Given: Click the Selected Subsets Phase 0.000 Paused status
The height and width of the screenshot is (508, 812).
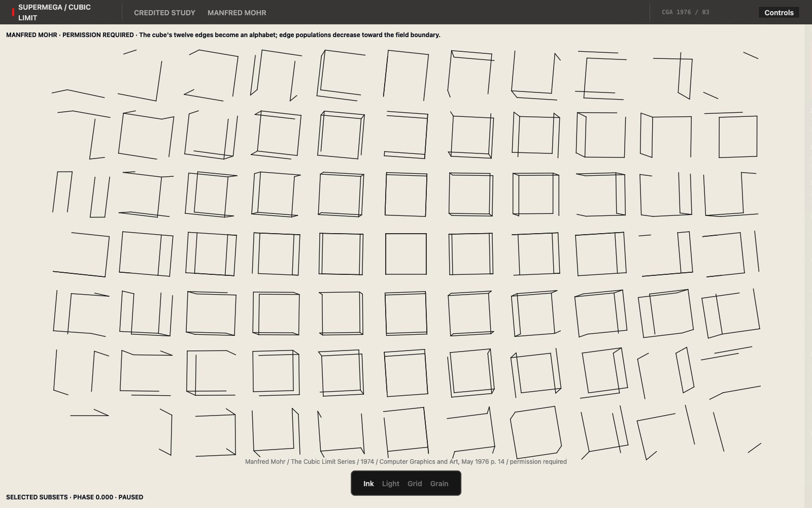Looking at the screenshot, I should [75, 497].
